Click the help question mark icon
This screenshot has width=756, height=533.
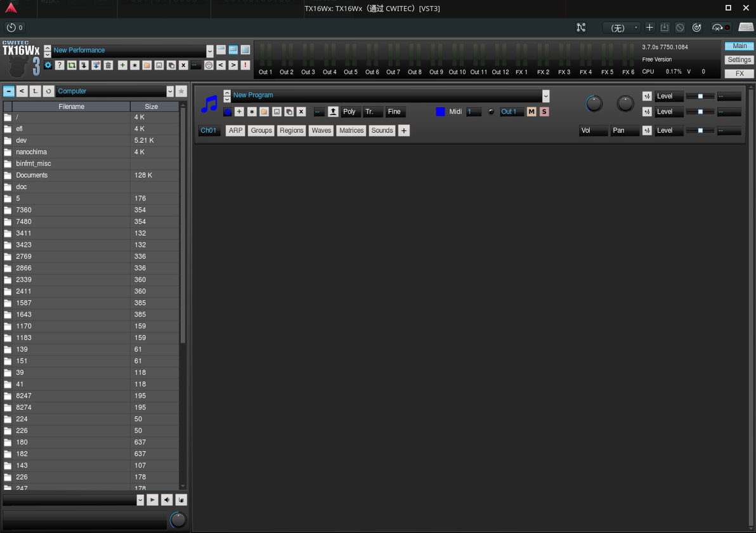[60, 65]
